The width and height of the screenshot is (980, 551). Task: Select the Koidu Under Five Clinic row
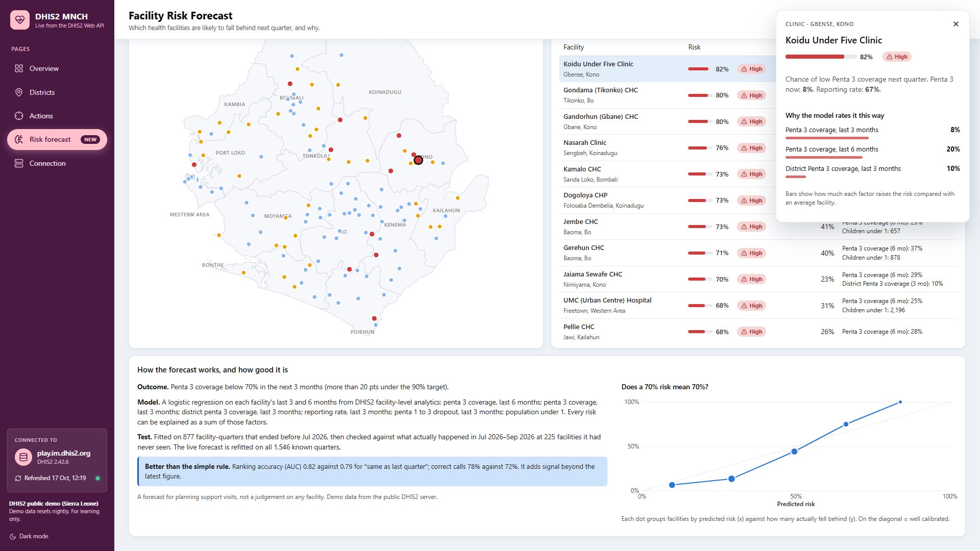point(668,69)
